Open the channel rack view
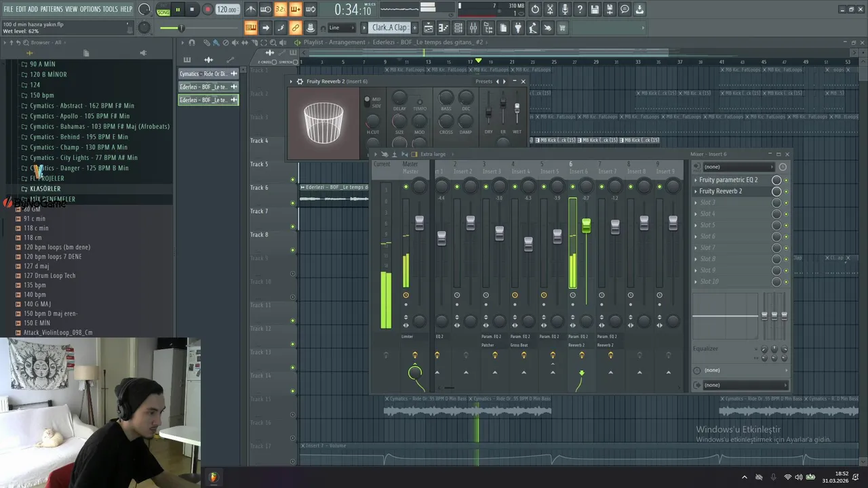Screen dimensions: 868x488 (458, 28)
